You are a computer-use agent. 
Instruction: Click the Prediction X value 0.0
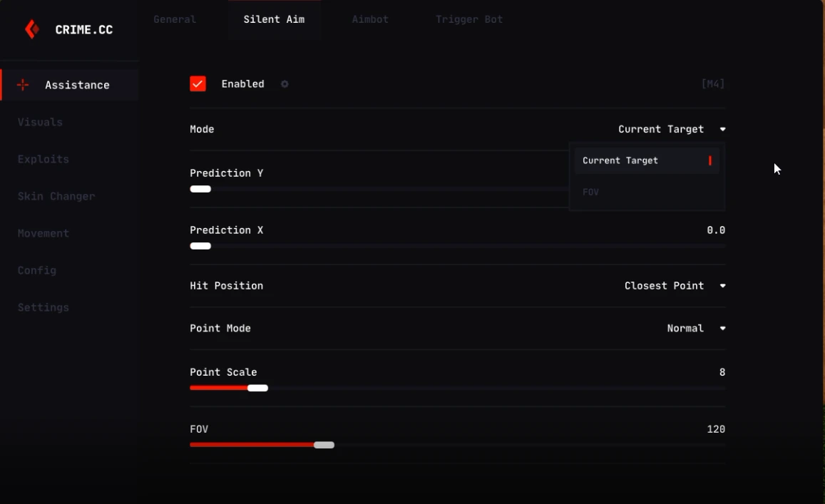coord(716,230)
